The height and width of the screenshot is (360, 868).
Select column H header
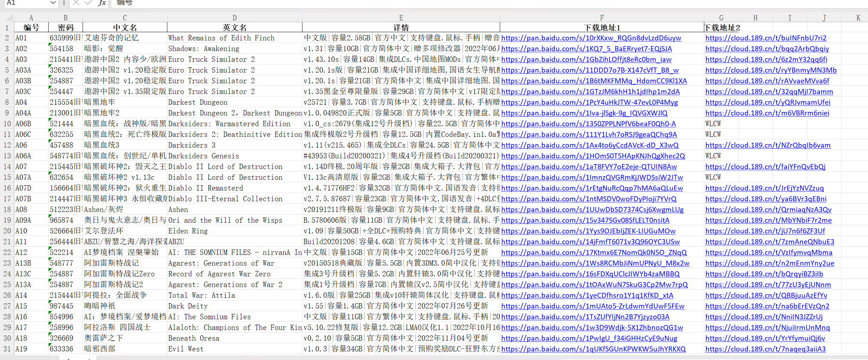click(x=755, y=18)
